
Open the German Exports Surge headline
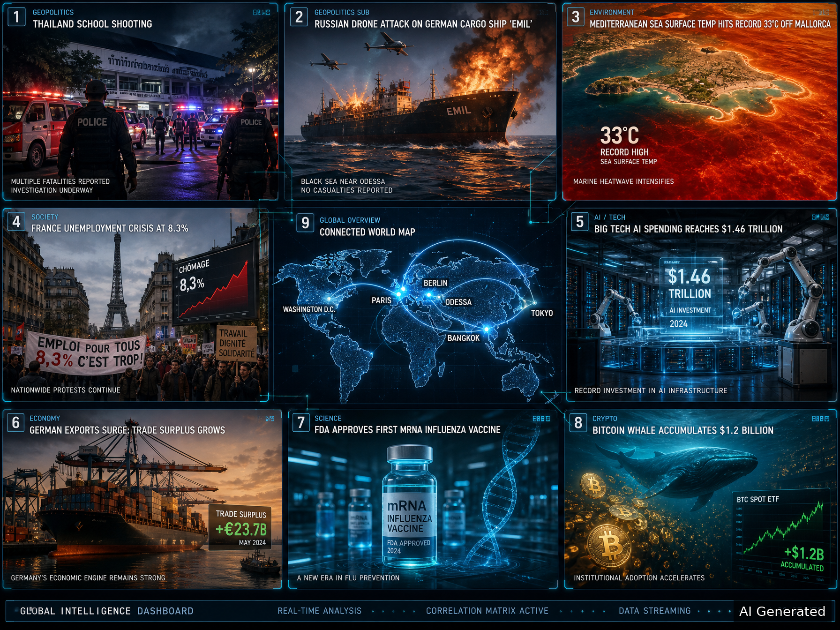[x=127, y=430]
